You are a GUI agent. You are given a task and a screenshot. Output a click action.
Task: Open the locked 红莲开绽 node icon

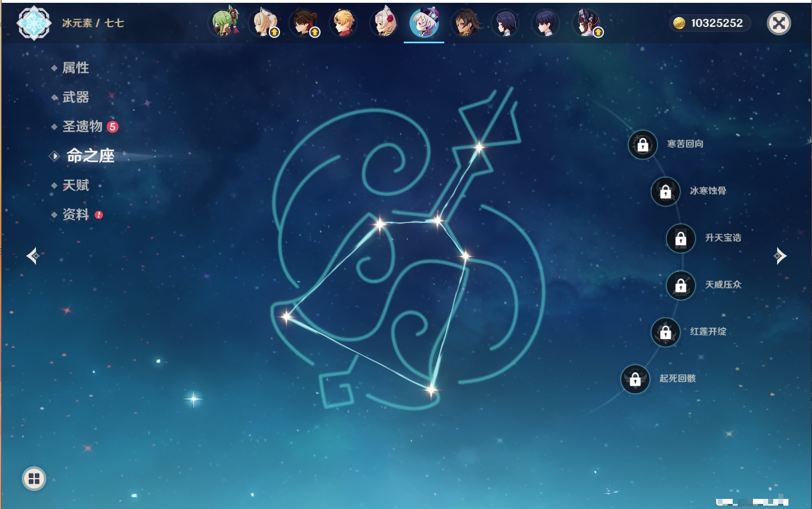pyautogui.click(x=666, y=332)
